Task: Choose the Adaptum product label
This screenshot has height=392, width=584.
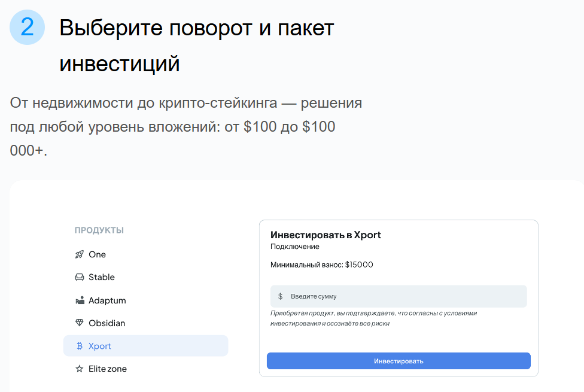Action: tap(107, 300)
